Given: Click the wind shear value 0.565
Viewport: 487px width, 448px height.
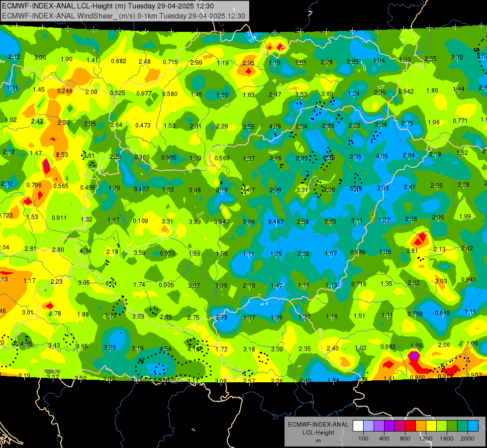Looking at the screenshot, I should coord(61,186).
